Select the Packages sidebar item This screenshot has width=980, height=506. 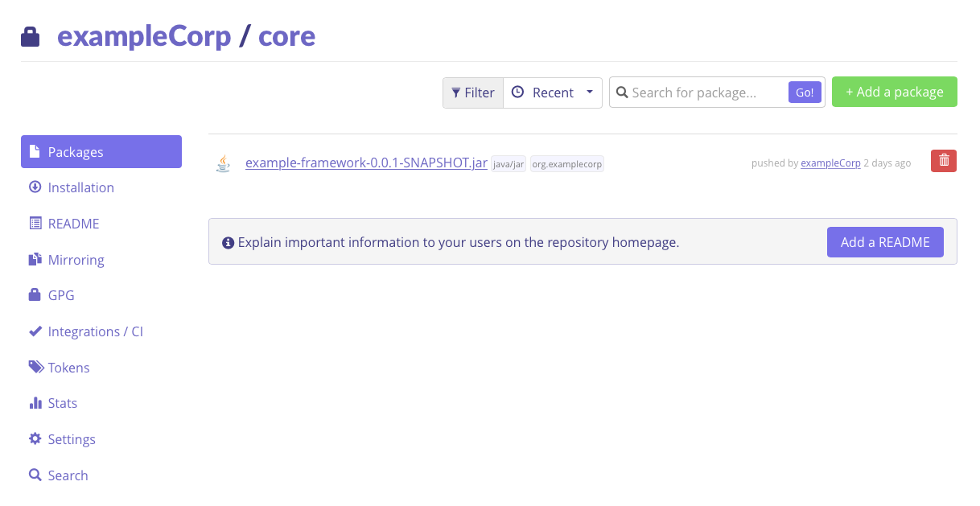pos(101,151)
